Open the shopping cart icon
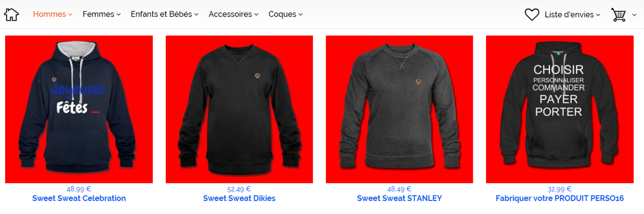The width and height of the screenshot is (644, 214). [x=619, y=15]
